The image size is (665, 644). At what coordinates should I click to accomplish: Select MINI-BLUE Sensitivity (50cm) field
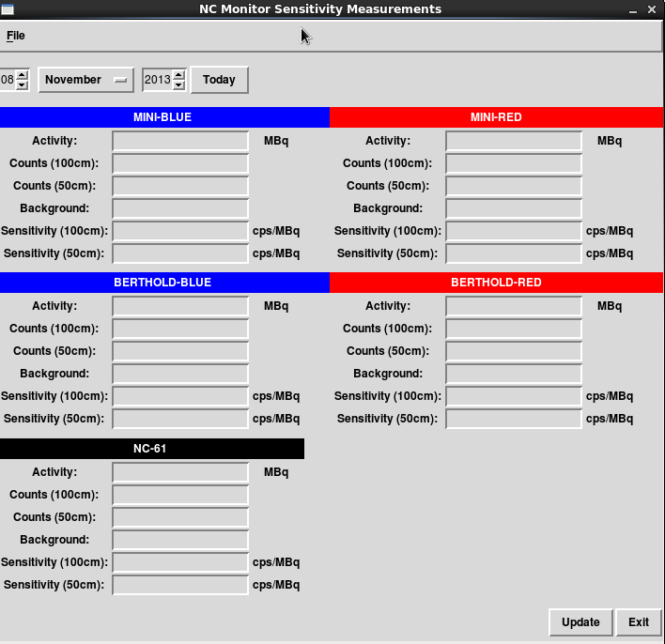click(180, 253)
